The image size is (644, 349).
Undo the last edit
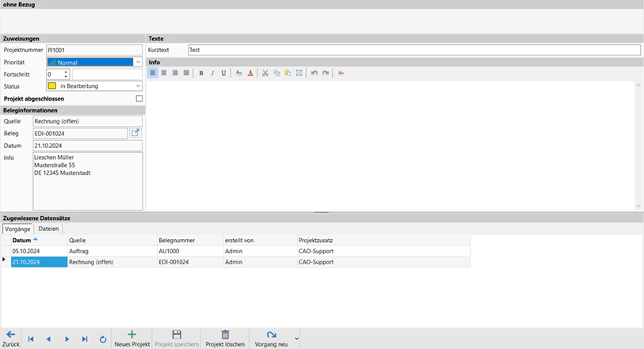(314, 73)
